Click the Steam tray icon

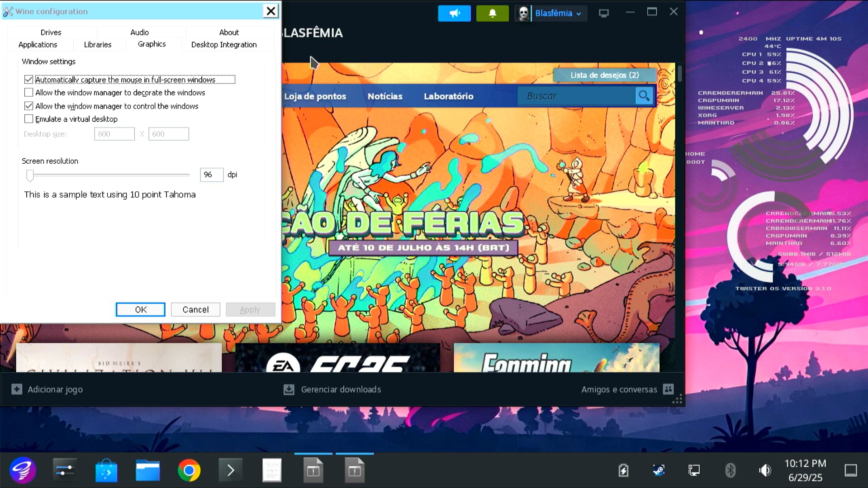coord(659,470)
